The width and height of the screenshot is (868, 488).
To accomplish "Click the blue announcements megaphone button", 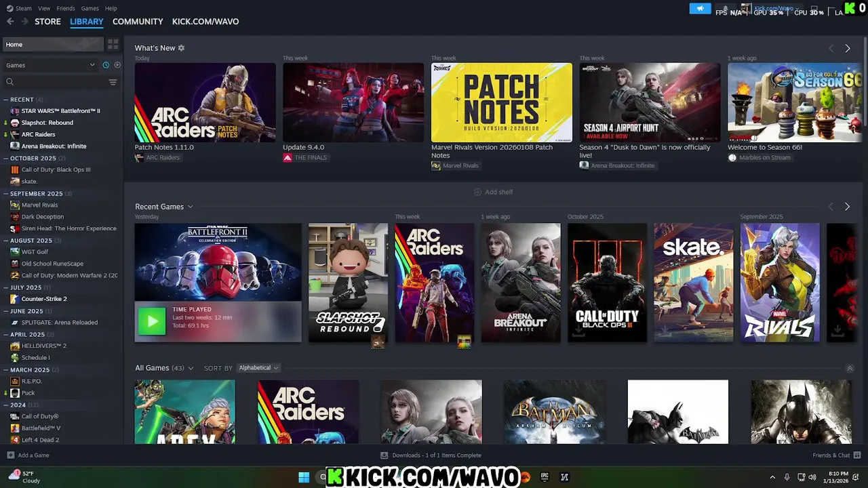I will click(x=700, y=9).
